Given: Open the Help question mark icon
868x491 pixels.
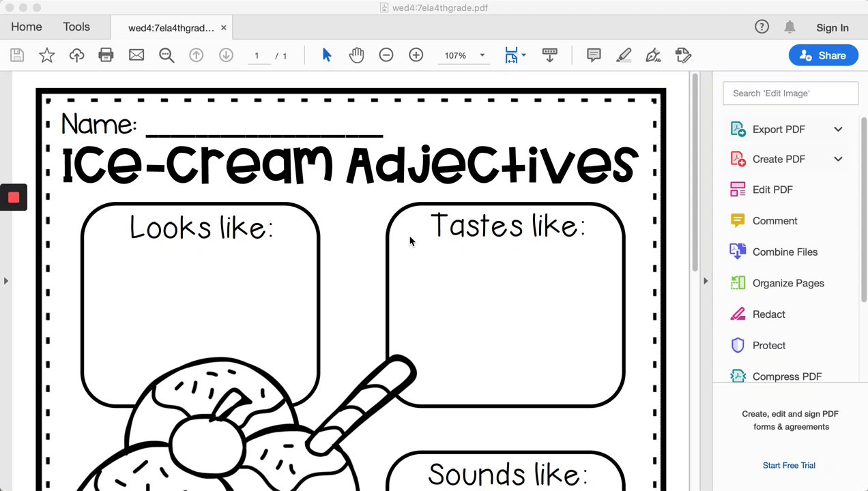Looking at the screenshot, I should point(762,27).
